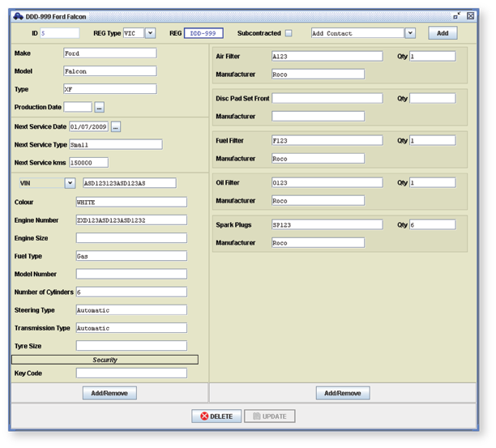The width and height of the screenshot is (496, 448).
Task: Expand the REG Type dropdown arrow
Action: 150,33
